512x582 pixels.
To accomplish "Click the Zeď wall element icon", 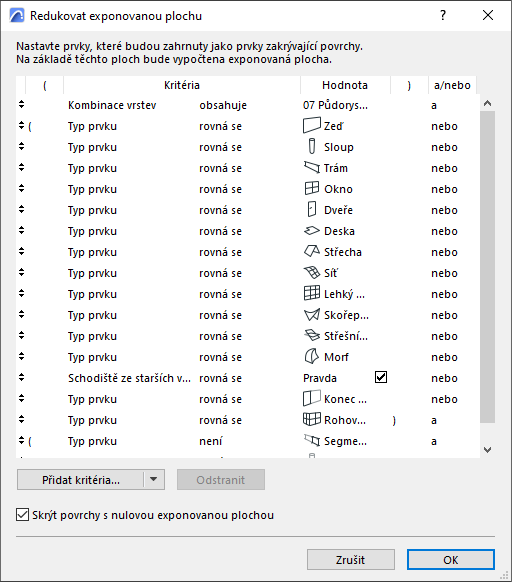I will (x=312, y=126).
